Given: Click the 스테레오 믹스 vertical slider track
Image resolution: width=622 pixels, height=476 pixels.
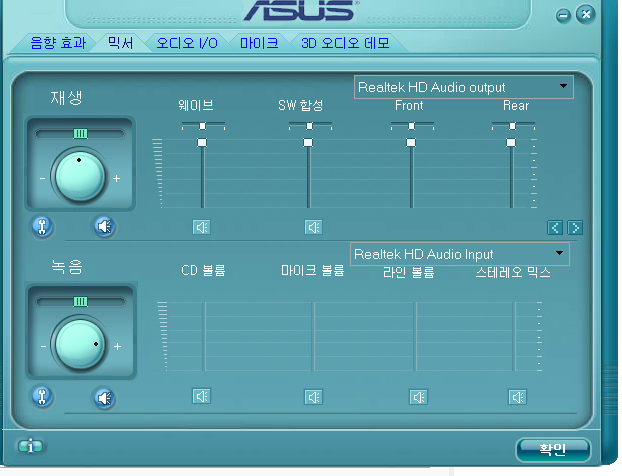Looking at the screenshot, I should click(515, 336).
